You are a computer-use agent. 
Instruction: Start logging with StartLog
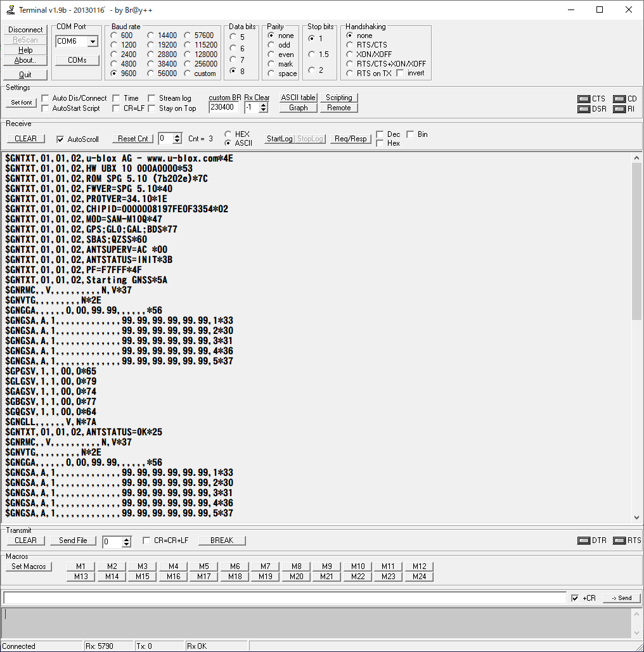(x=280, y=139)
